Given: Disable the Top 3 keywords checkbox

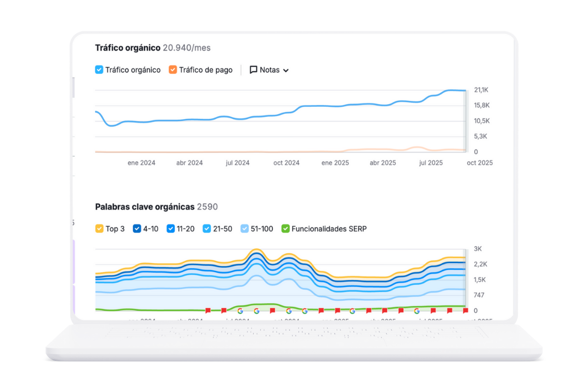Looking at the screenshot, I should [99, 229].
